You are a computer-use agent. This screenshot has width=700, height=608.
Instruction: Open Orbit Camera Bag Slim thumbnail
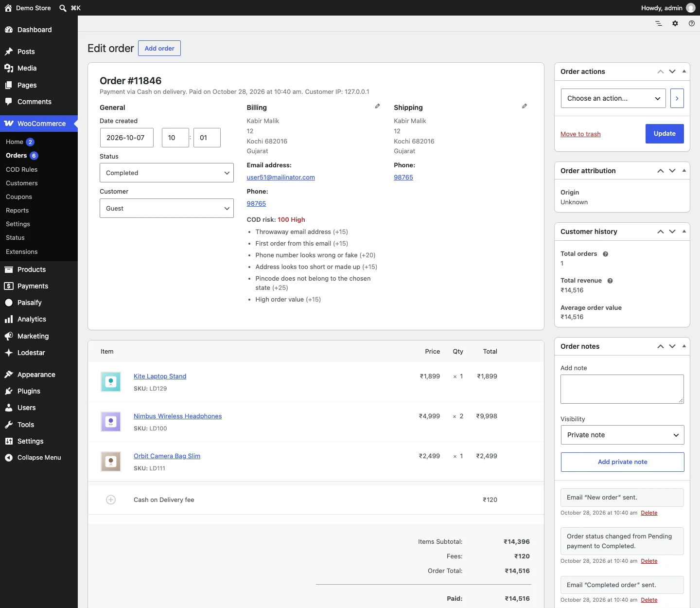point(111,462)
